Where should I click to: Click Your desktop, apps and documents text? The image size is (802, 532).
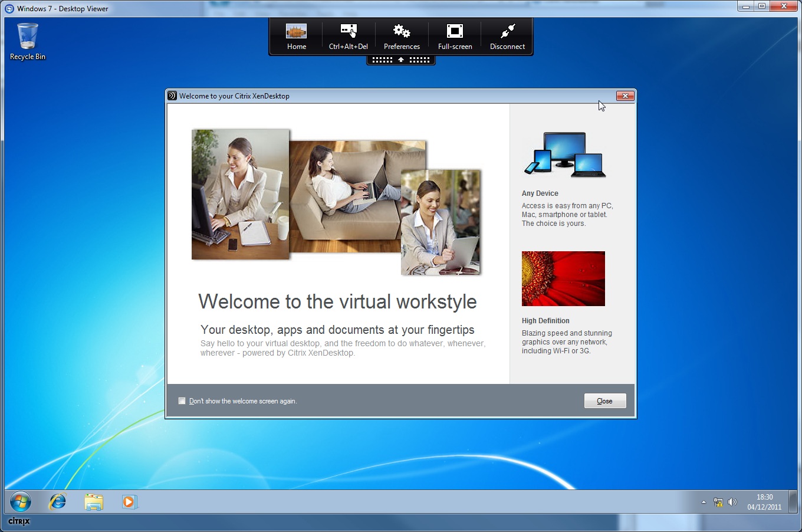pos(337,330)
